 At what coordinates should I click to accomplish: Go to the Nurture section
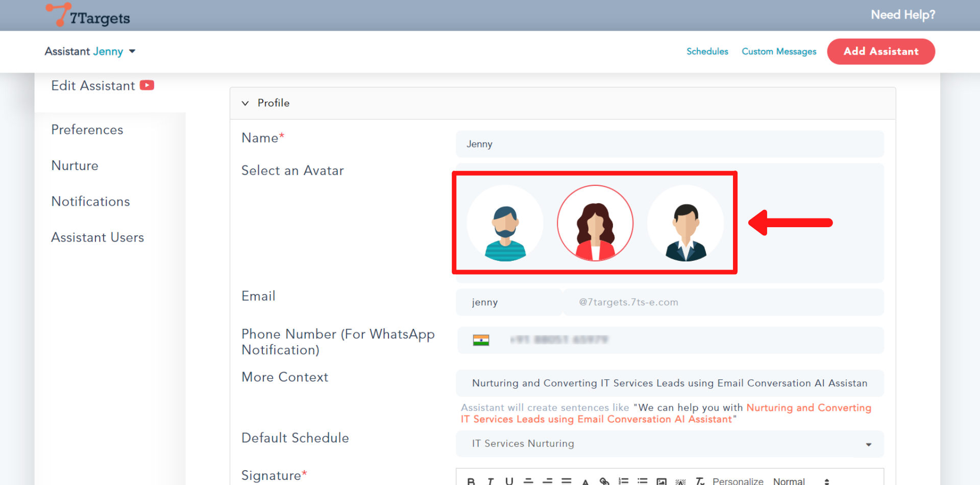[x=75, y=165]
